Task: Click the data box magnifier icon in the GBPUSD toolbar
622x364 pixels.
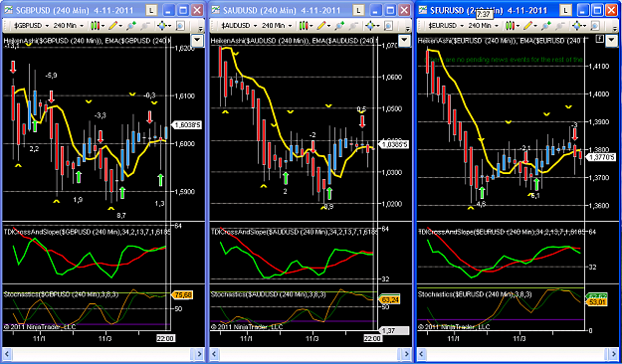Action: click(x=180, y=26)
